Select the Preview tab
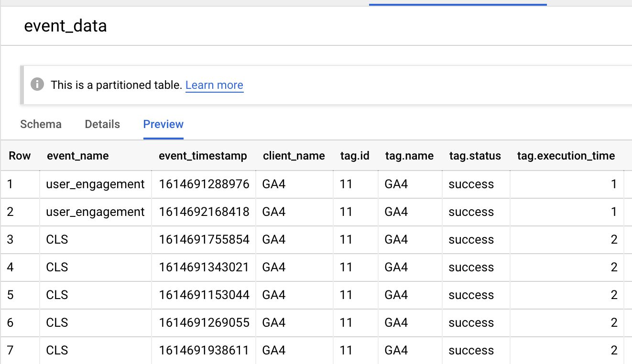The image size is (632, 364). pos(163,124)
